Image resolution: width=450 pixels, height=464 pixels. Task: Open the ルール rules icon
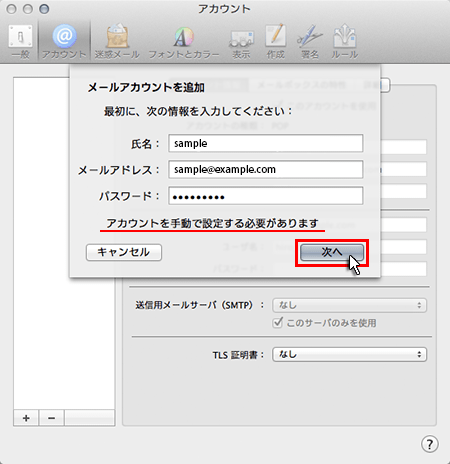[344, 41]
